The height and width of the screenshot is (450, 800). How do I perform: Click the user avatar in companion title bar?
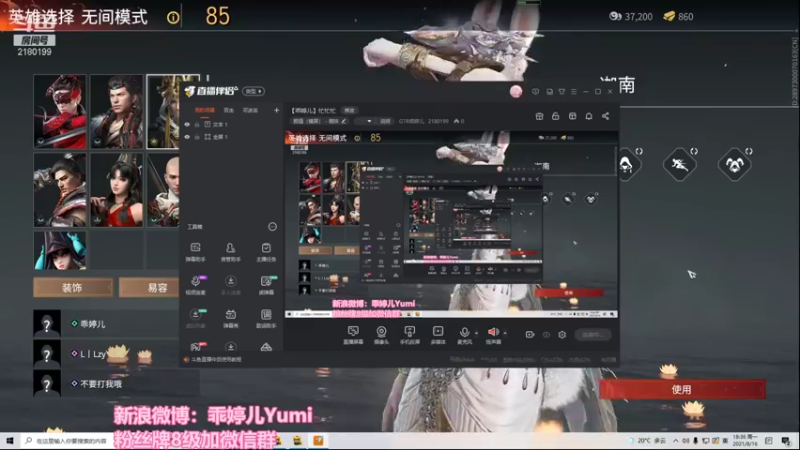[x=516, y=91]
